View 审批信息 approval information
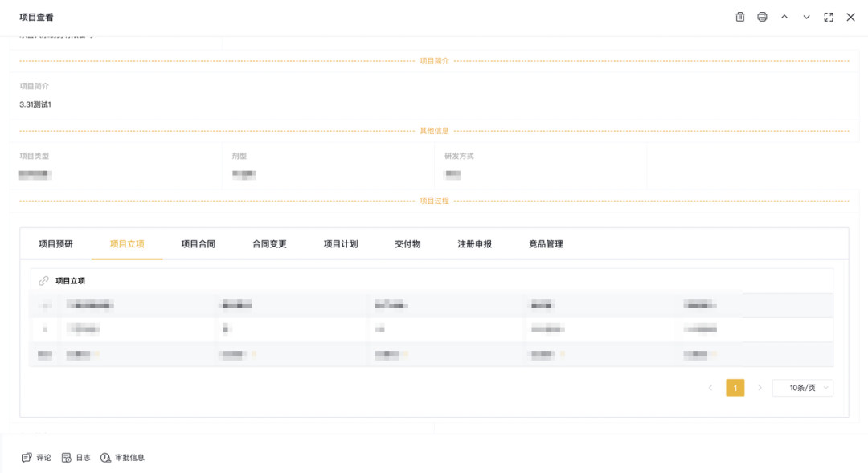This screenshot has height=473, width=868. click(x=122, y=458)
